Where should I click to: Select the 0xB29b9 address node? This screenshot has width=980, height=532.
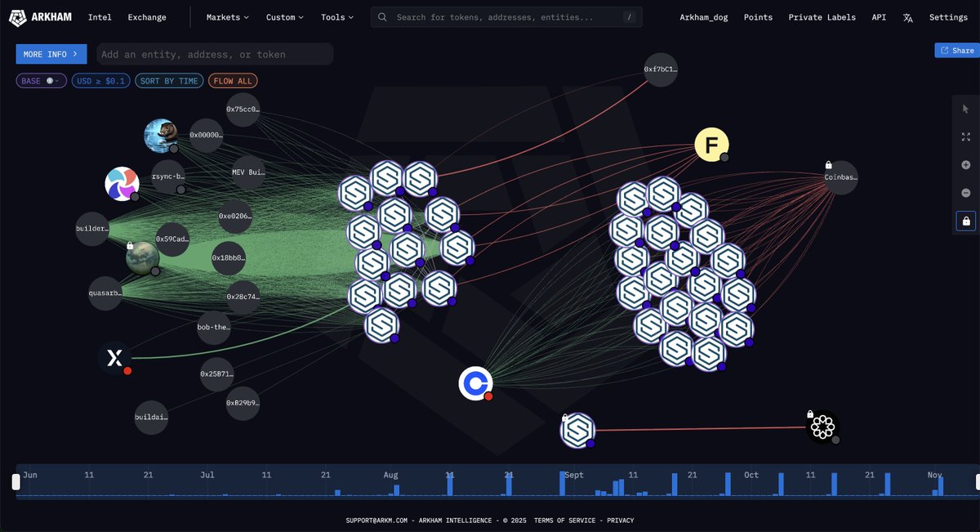[243, 404]
